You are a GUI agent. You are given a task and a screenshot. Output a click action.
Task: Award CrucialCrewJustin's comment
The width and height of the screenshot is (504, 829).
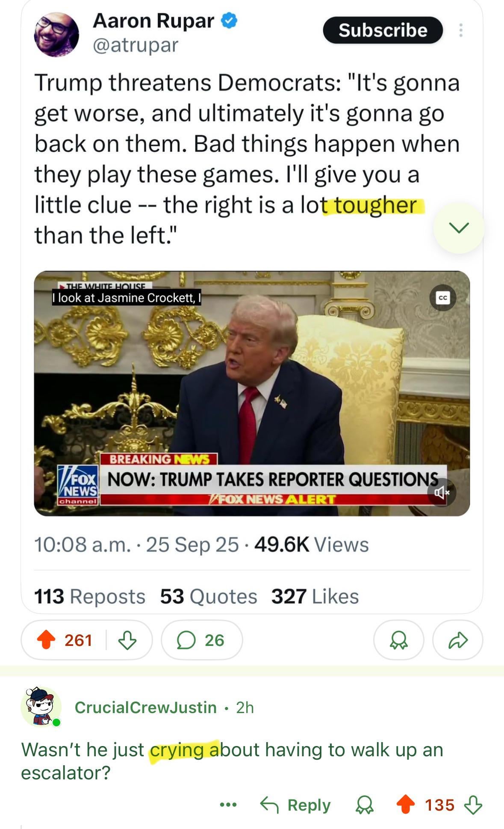(365, 805)
